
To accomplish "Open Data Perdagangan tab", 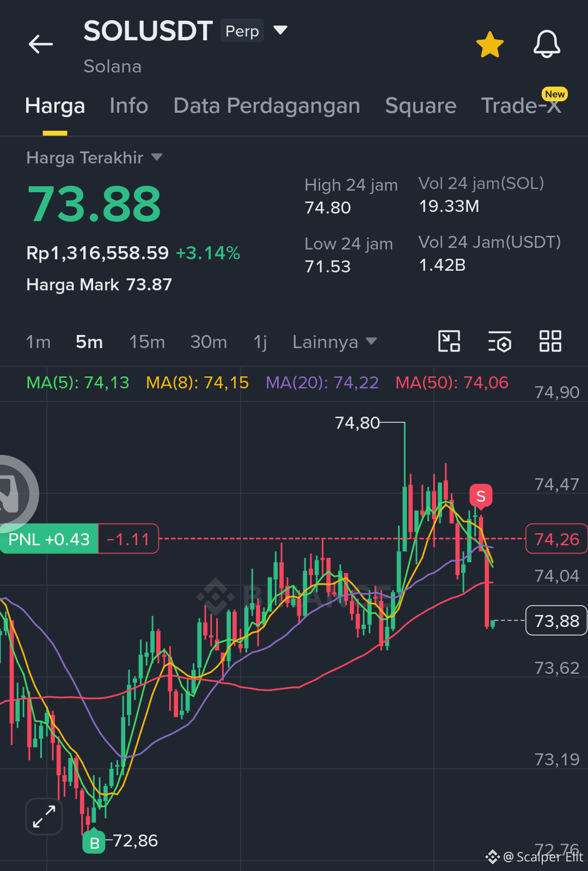I will point(267,106).
